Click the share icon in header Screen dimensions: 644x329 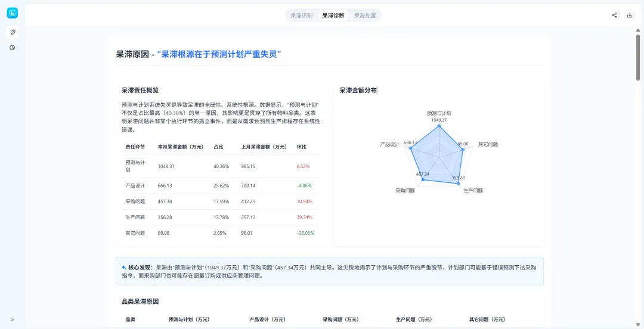point(614,15)
